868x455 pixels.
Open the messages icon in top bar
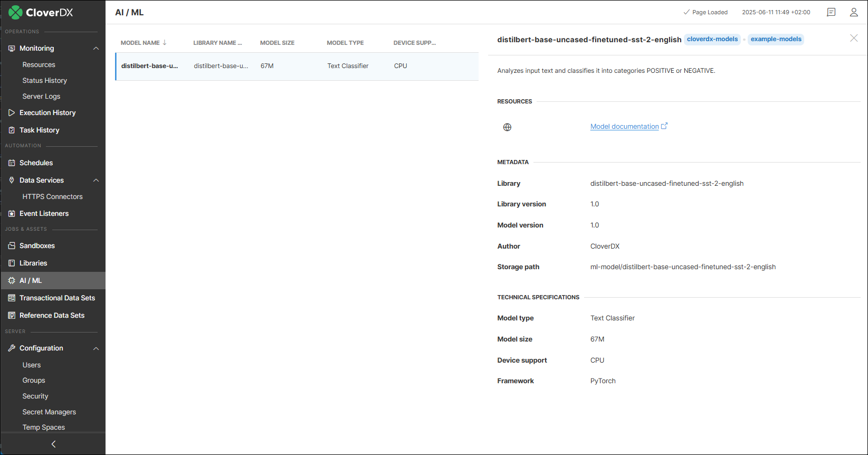831,12
